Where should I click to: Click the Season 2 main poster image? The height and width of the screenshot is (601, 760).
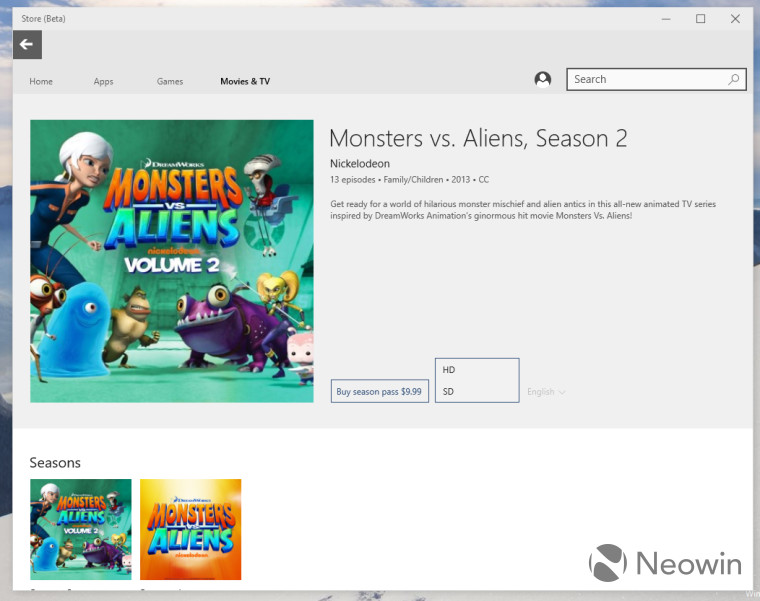point(172,261)
